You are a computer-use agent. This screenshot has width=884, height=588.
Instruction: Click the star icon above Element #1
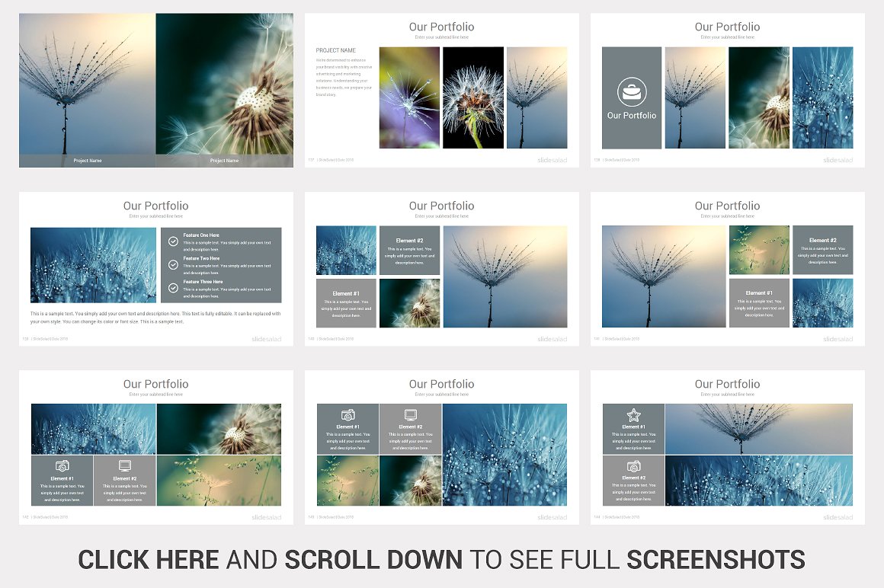click(x=633, y=415)
